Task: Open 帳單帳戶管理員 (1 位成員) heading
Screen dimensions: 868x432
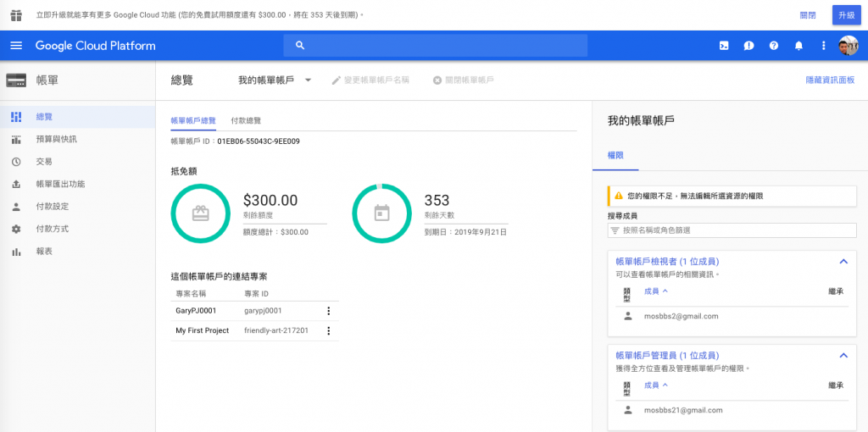Action: point(668,355)
